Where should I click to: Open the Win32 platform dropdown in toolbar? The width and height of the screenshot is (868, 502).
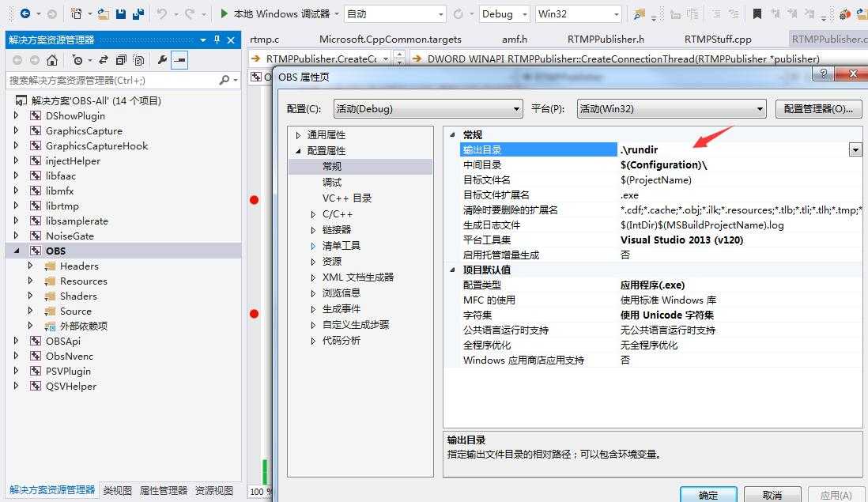point(579,14)
